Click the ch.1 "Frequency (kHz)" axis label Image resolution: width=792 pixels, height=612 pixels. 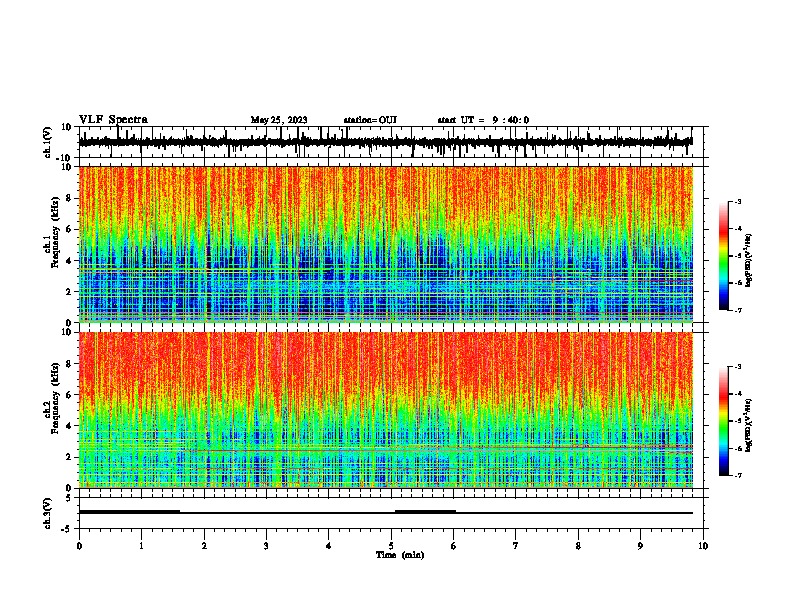tap(55, 232)
